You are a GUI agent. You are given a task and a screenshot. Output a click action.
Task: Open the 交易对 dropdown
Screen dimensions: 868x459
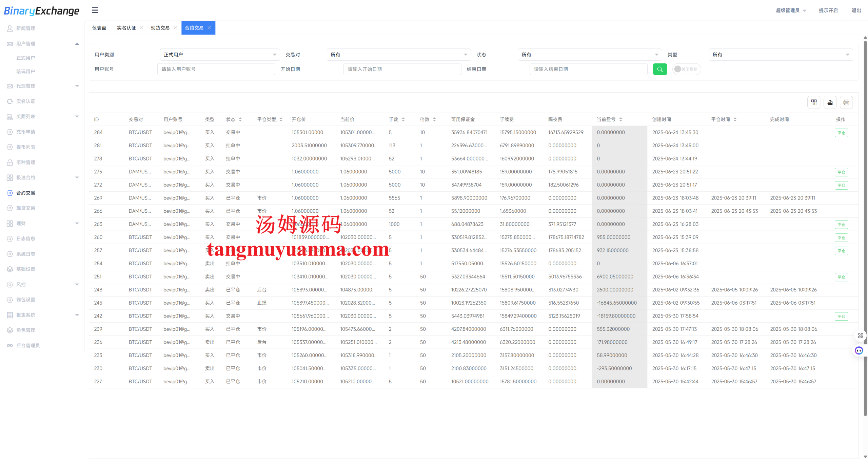coord(398,55)
